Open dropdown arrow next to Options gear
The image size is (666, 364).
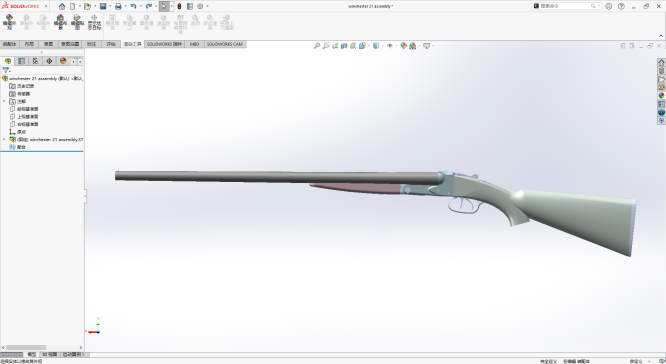click(207, 6)
